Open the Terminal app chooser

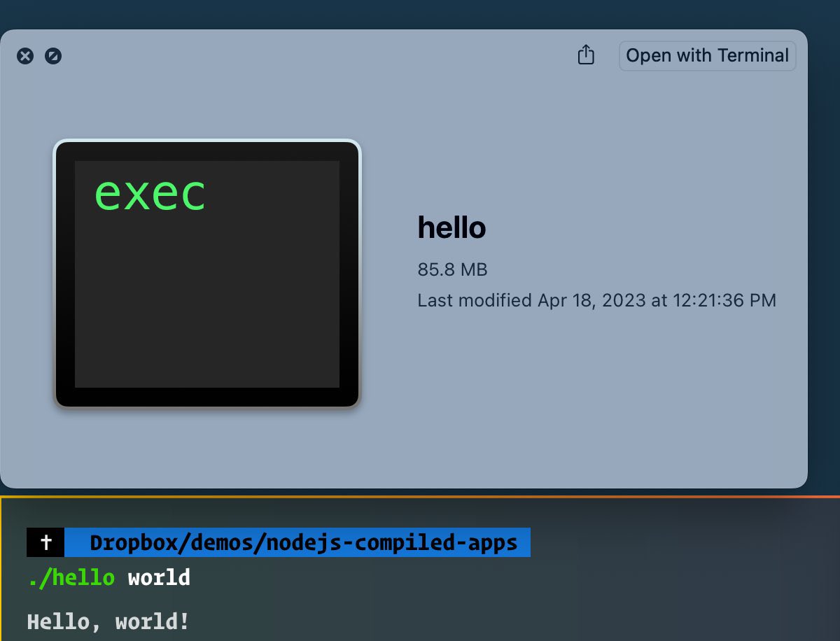[x=707, y=55]
